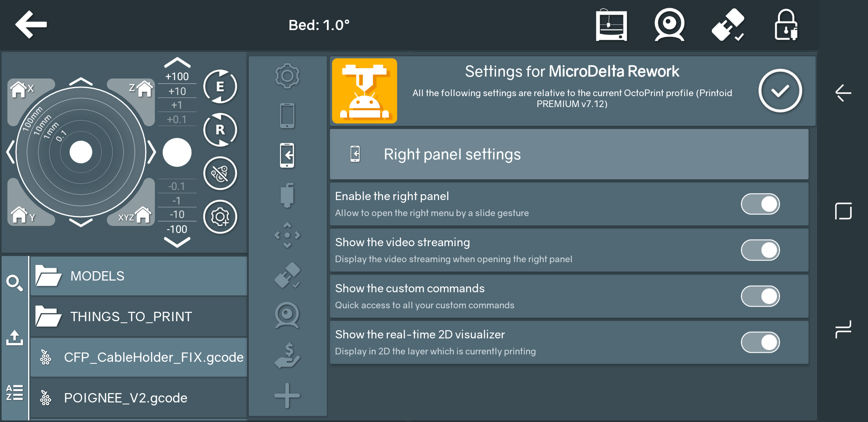
Task: Tap the search files magnifier icon
Action: coord(14,283)
